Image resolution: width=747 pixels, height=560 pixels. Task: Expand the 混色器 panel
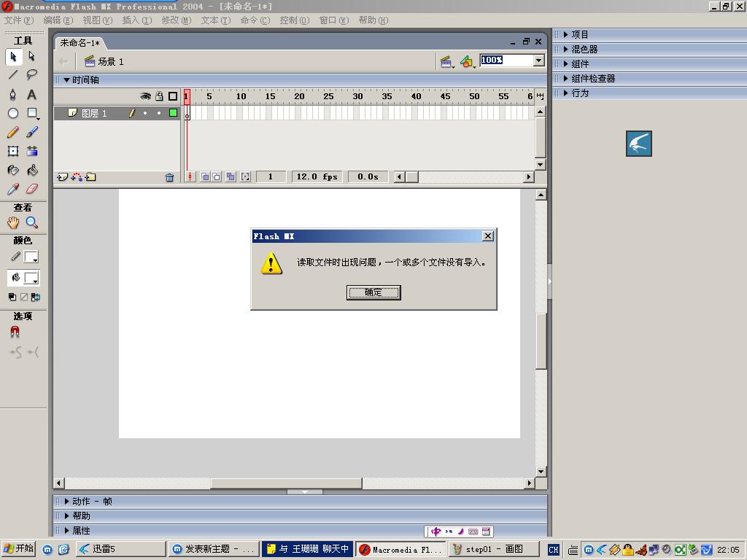[565, 49]
